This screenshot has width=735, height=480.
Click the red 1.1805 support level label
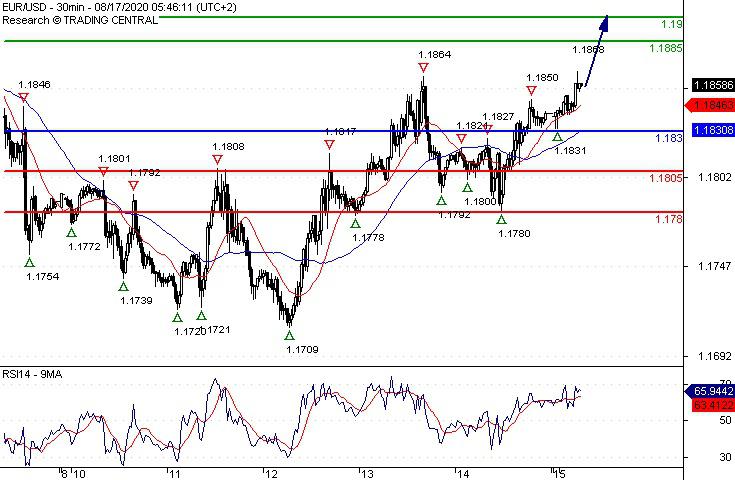coord(666,178)
